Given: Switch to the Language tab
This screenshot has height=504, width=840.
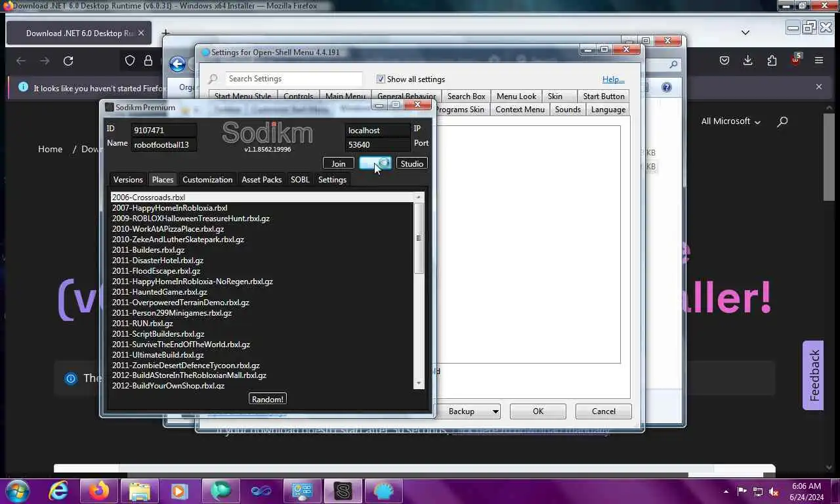Looking at the screenshot, I should pos(608,110).
